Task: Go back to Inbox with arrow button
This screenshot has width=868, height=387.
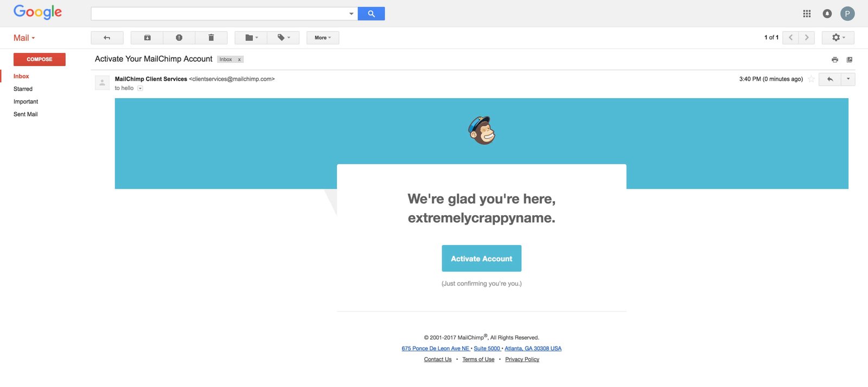Action: 107,37
